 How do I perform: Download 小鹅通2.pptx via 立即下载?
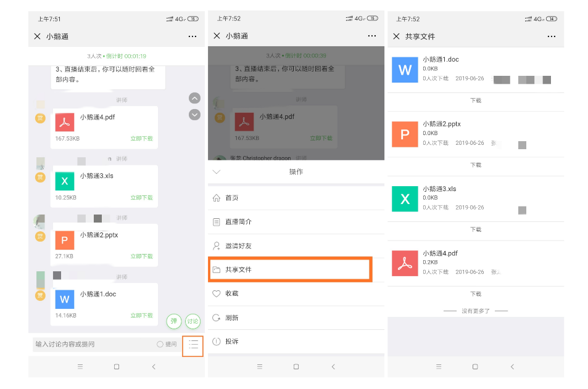pos(142,256)
